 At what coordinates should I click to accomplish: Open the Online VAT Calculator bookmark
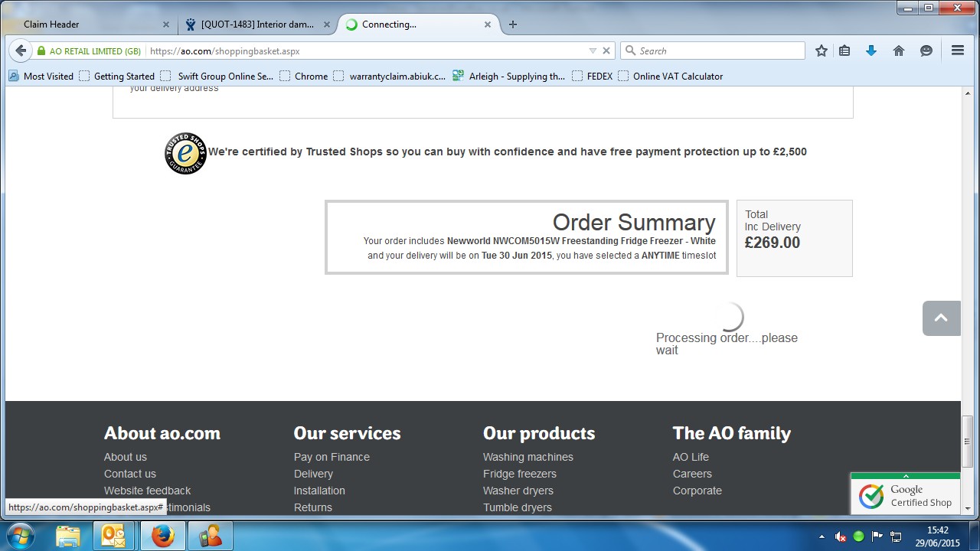(x=671, y=76)
